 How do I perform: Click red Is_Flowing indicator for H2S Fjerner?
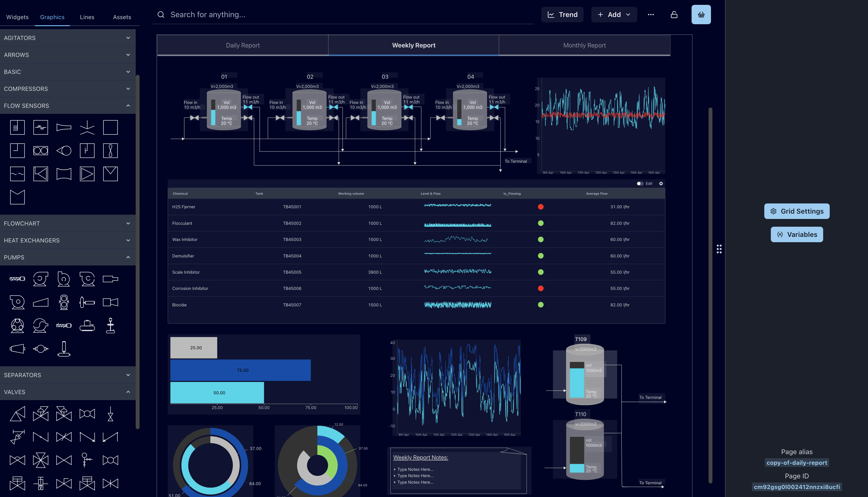541,207
